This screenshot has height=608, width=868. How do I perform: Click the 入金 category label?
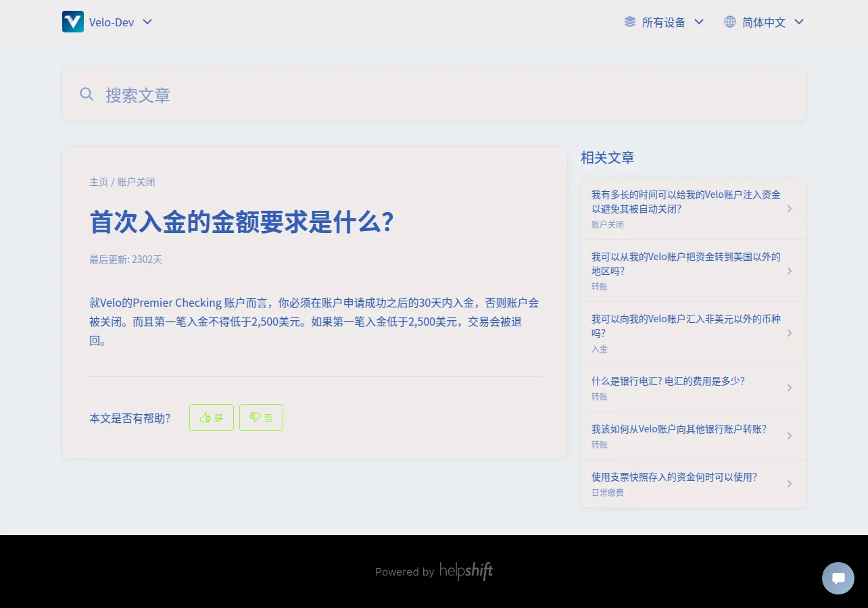click(600, 349)
